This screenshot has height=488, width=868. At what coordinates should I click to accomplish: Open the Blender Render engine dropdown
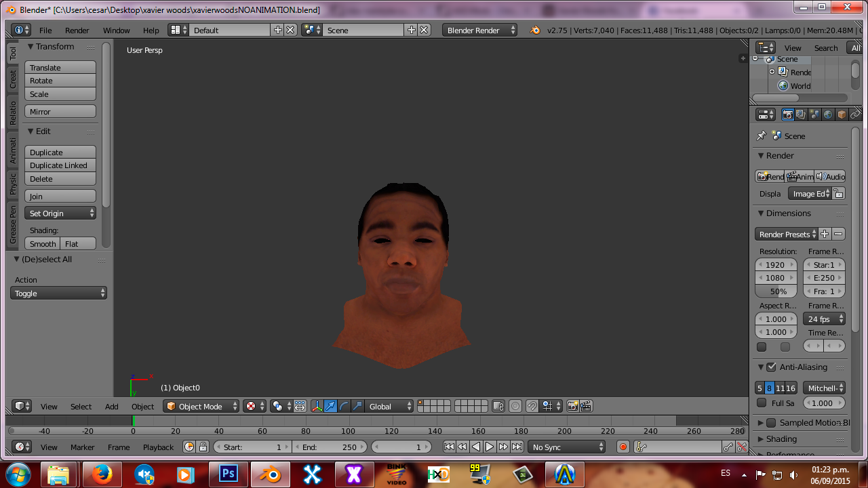point(480,30)
